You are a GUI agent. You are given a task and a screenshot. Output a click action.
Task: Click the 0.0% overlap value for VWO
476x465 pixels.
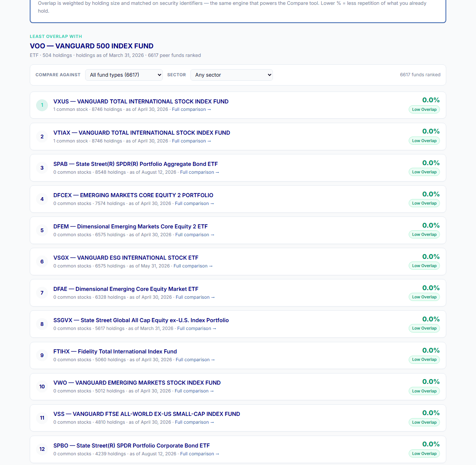(431, 382)
